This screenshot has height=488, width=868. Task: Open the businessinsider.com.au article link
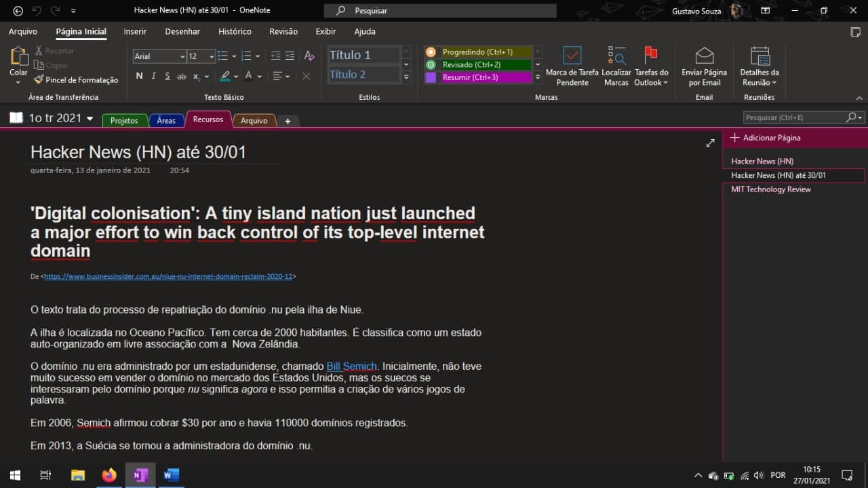(x=168, y=277)
